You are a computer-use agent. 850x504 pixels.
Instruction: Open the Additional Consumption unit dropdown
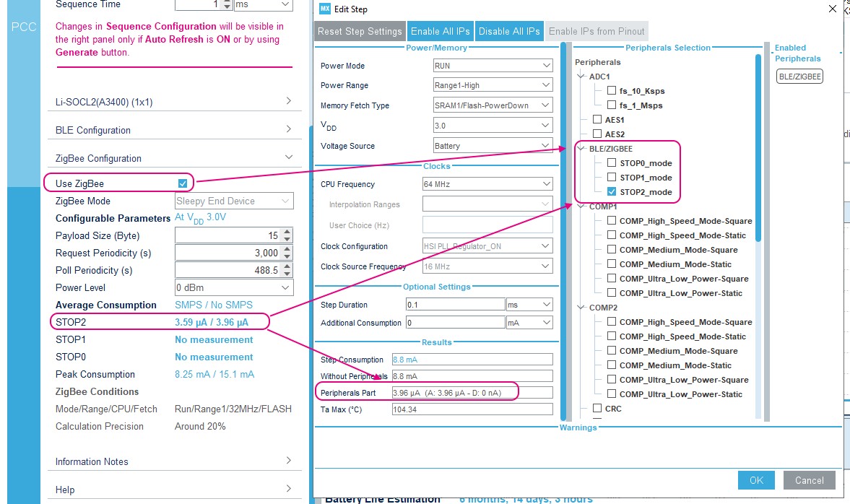click(x=529, y=323)
